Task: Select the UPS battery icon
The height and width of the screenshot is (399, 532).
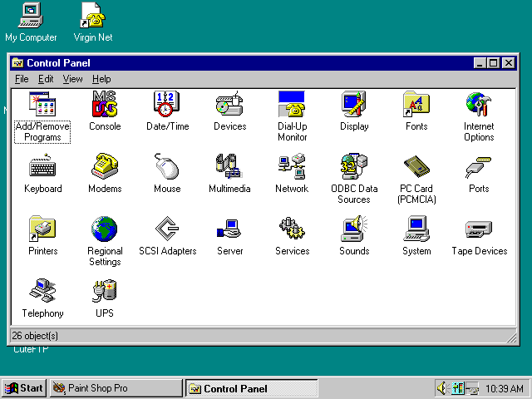Action: [105, 291]
